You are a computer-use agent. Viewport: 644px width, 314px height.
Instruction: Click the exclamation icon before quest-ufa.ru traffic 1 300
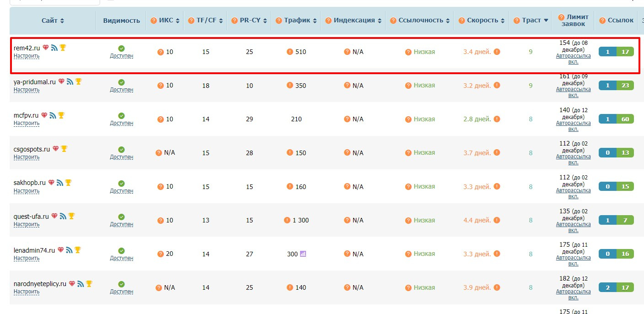287,220
